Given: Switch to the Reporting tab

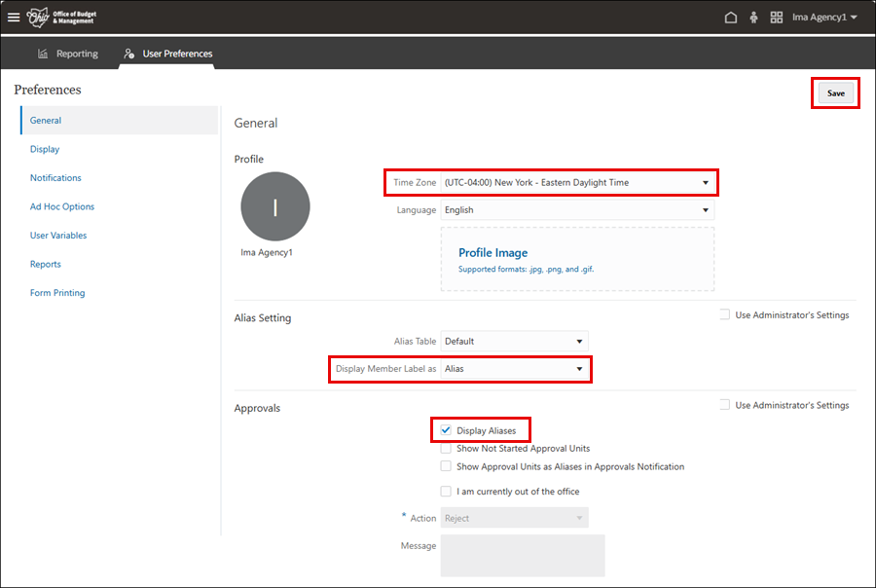Looking at the screenshot, I should click(68, 54).
